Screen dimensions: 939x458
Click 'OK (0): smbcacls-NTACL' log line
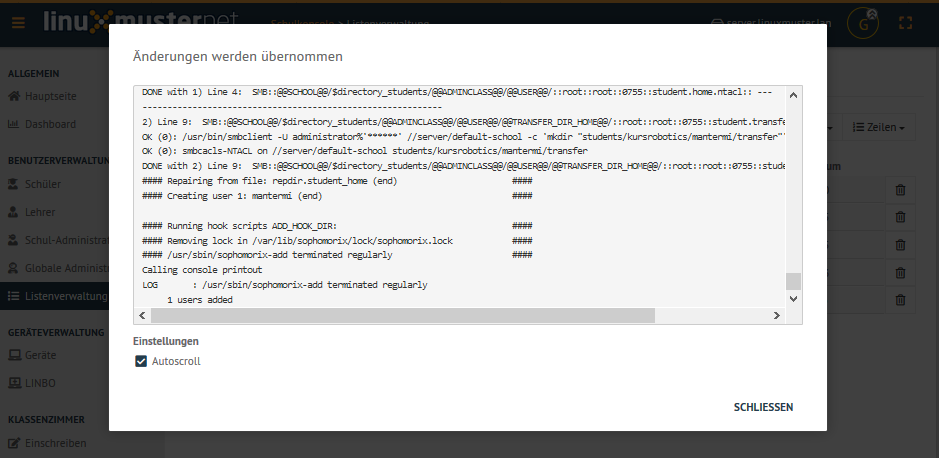365,151
